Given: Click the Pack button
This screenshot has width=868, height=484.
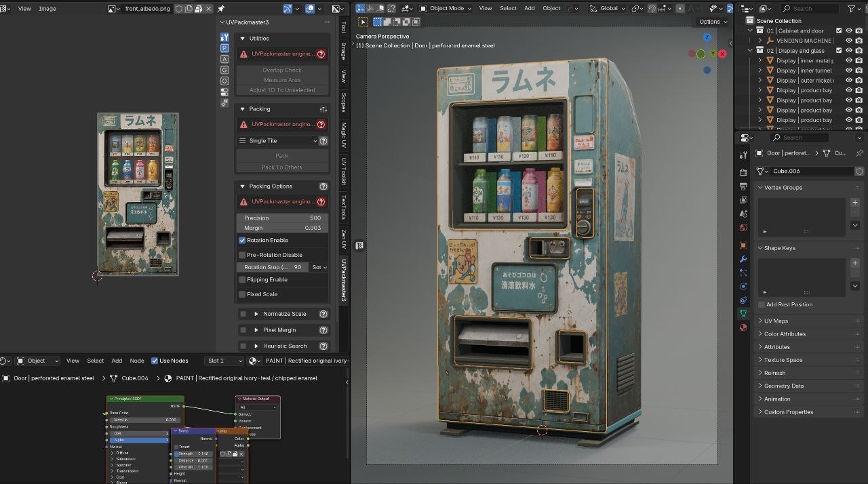Looking at the screenshot, I should (x=282, y=156).
